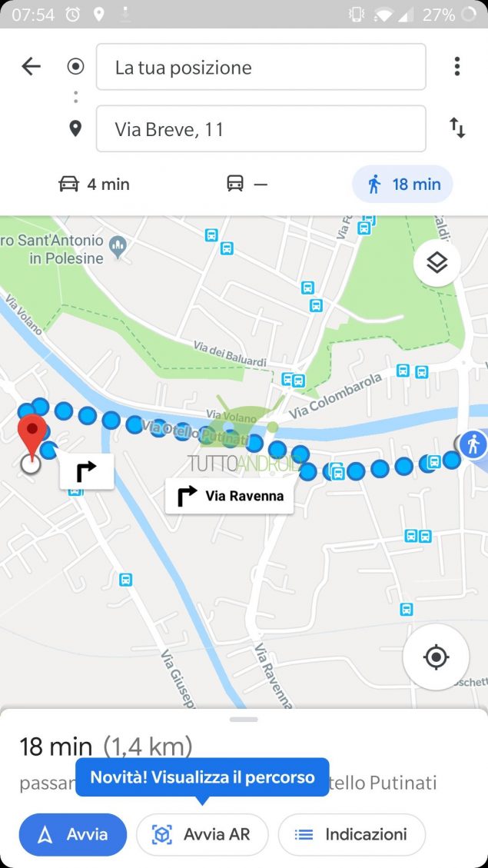
Task: Open the Indicazioni directions list
Action: [x=352, y=835]
